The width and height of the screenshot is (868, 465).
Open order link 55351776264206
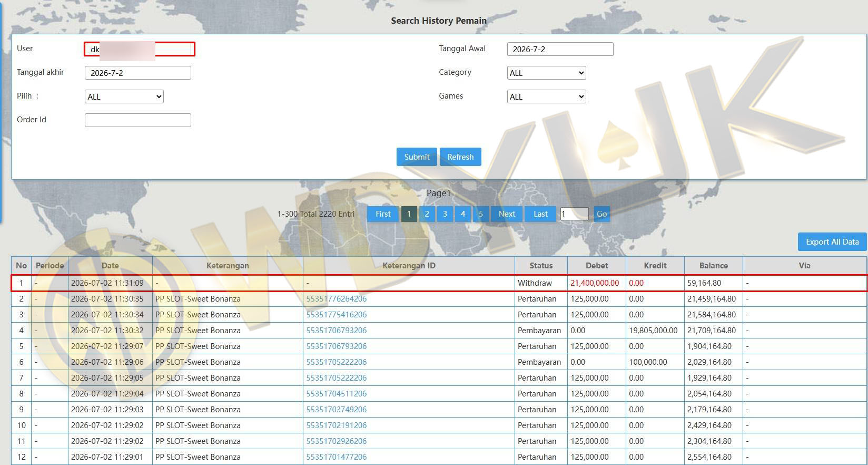click(336, 299)
